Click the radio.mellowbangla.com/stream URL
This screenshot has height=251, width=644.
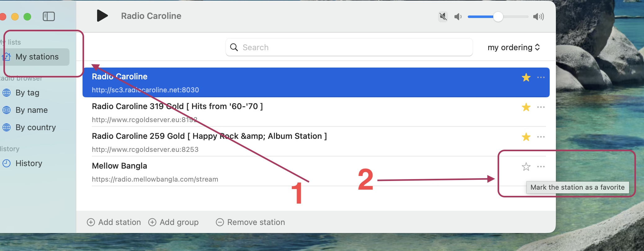point(155,179)
